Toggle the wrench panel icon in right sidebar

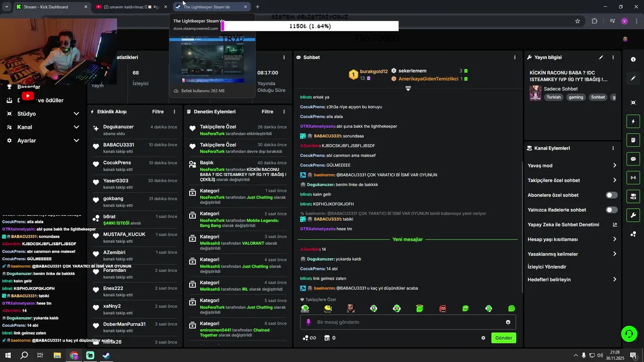click(x=633, y=215)
